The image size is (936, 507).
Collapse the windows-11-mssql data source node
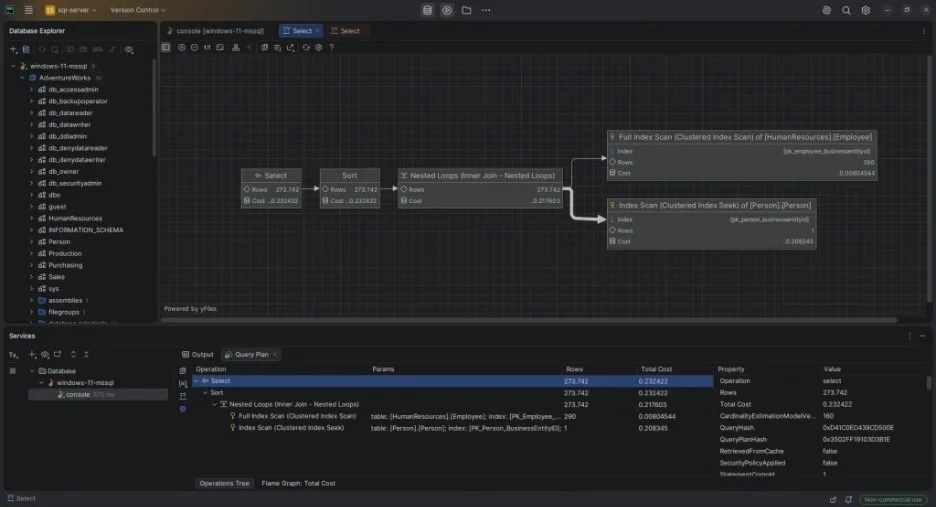point(13,66)
